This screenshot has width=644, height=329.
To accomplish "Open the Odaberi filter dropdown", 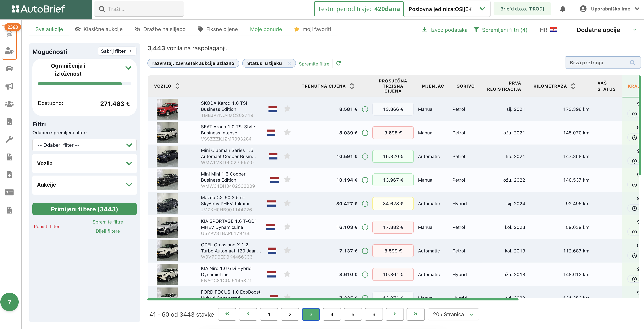I will click(84, 145).
